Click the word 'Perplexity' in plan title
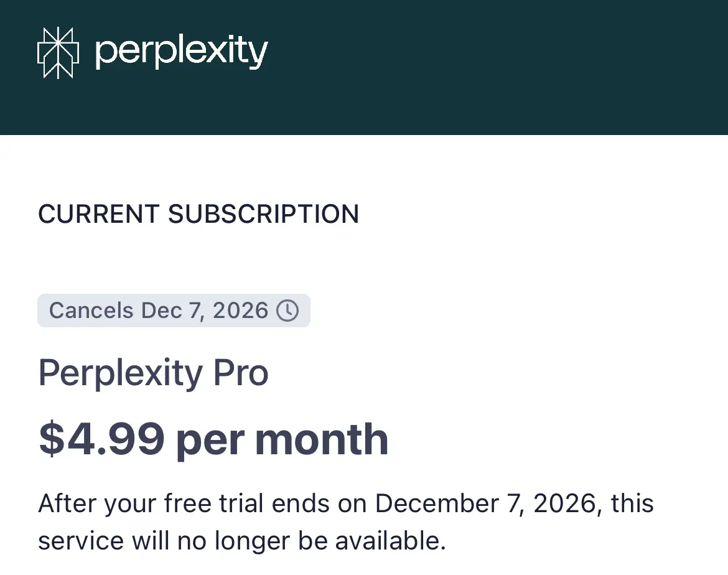The height and width of the screenshot is (575, 728). (121, 373)
